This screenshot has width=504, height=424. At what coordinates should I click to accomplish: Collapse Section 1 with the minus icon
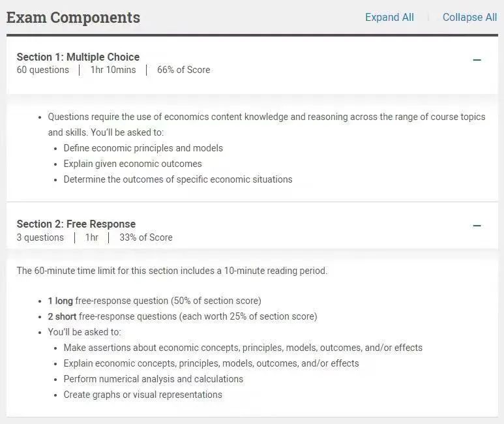pos(477,60)
